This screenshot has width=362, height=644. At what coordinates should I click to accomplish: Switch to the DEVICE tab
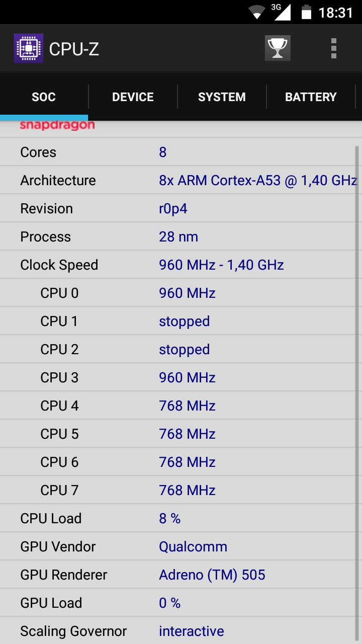(x=133, y=97)
